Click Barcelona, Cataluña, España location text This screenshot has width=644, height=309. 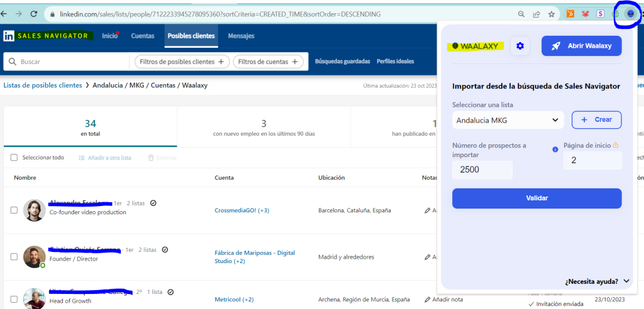tap(355, 210)
